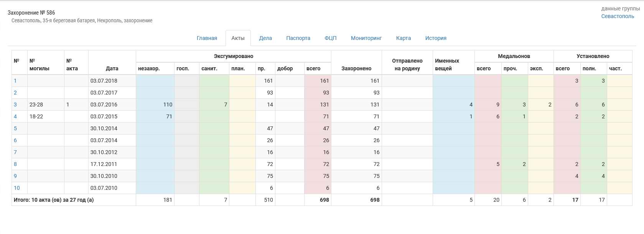Viewport: 644px width, 234px height.
Task: Click the Дата column header
Action: tap(112, 68)
